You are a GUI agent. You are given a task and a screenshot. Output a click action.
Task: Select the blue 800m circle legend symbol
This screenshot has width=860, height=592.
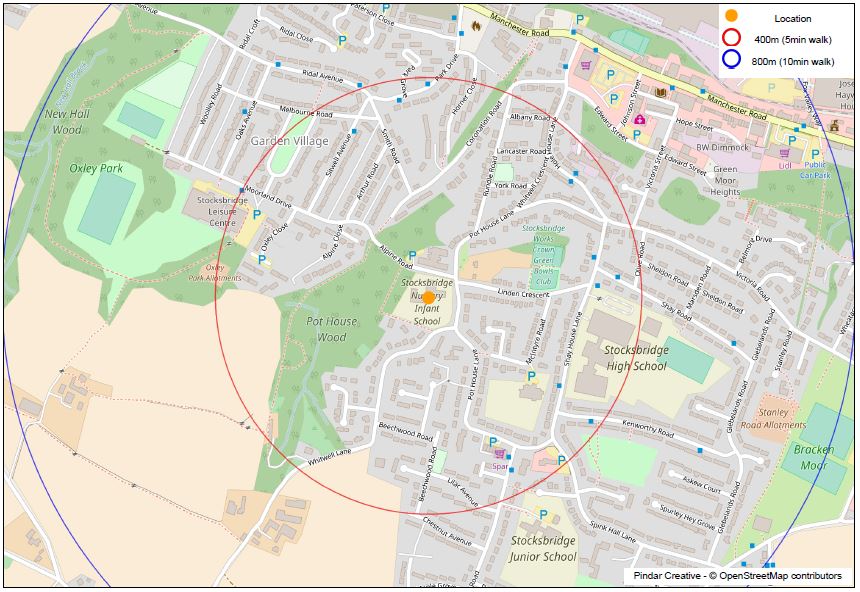click(732, 61)
